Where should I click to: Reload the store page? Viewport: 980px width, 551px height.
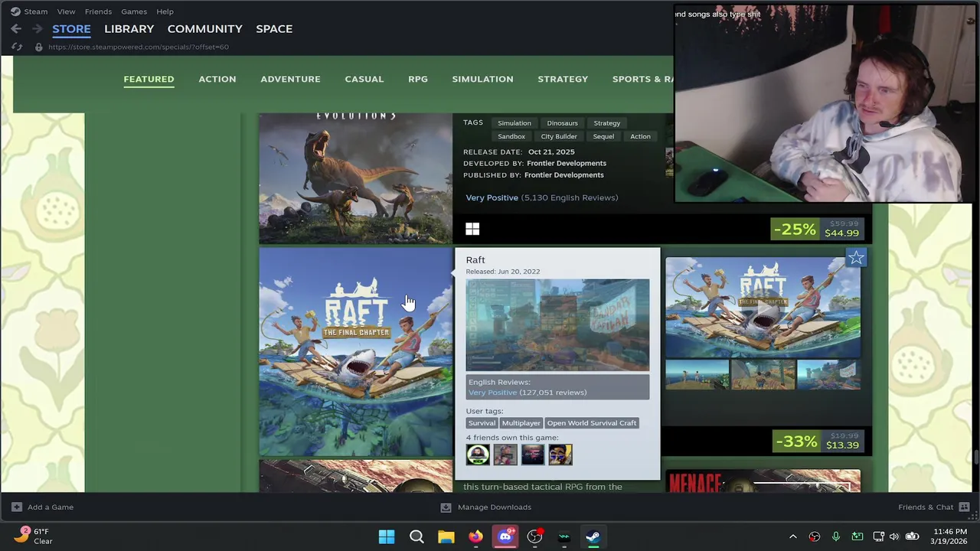click(x=16, y=47)
